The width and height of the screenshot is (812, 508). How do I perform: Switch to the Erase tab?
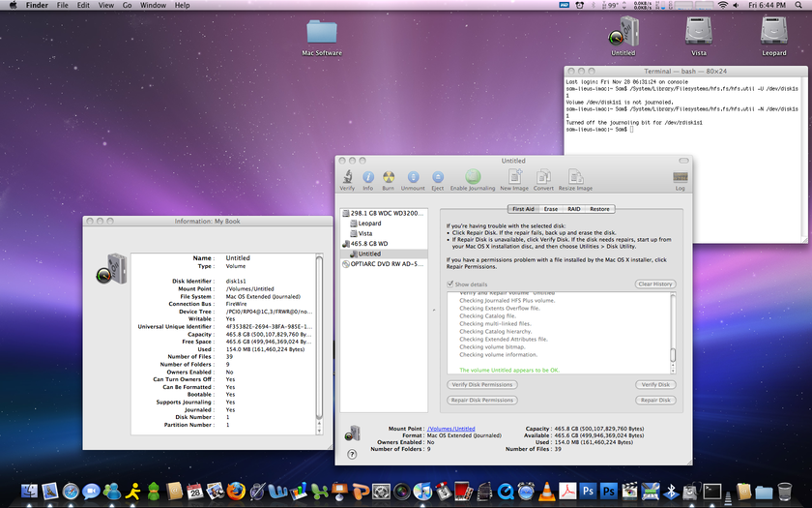click(550, 209)
